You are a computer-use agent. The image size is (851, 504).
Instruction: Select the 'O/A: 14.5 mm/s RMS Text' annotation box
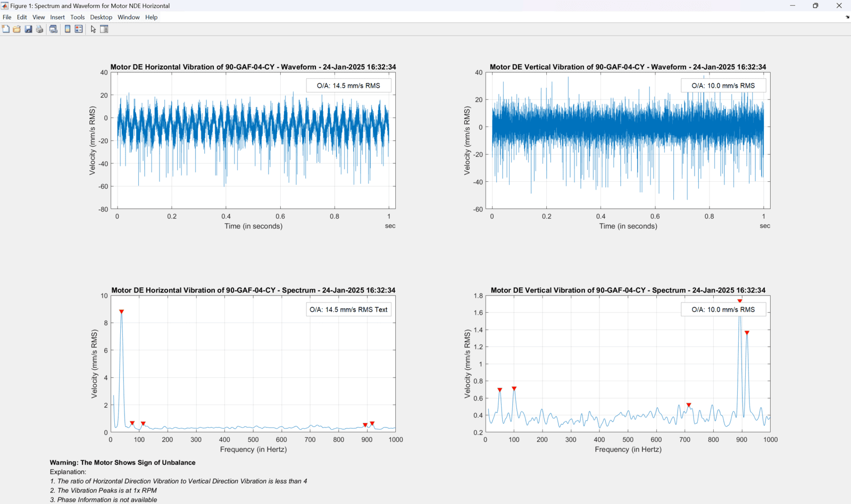(x=348, y=309)
